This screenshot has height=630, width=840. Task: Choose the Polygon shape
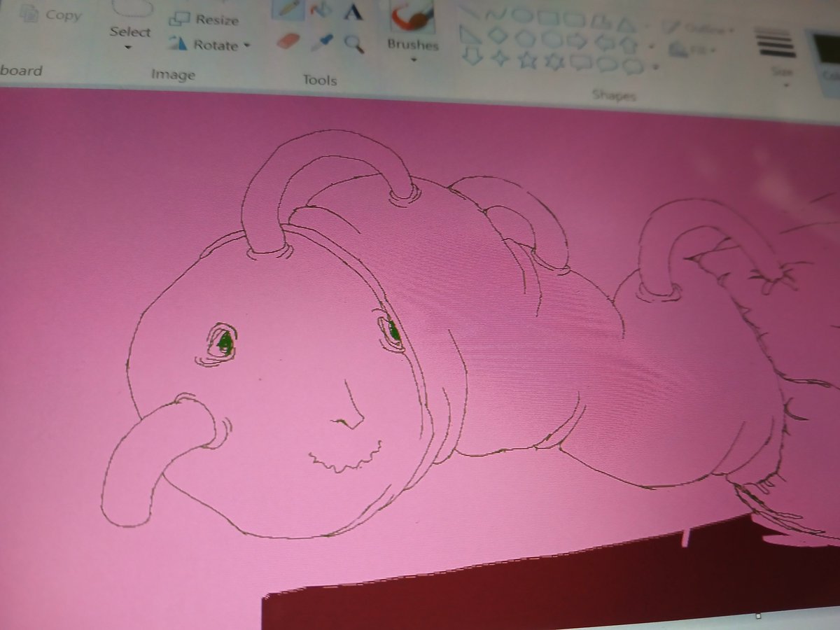click(x=600, y=22)
